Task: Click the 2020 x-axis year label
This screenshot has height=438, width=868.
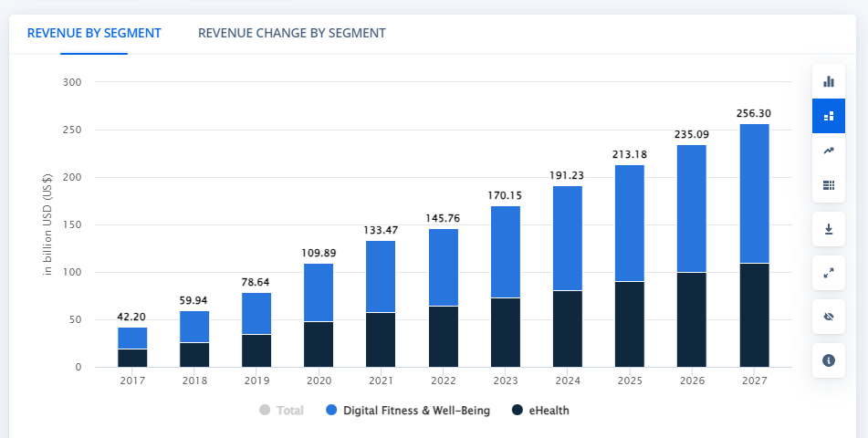Action: 319,381
